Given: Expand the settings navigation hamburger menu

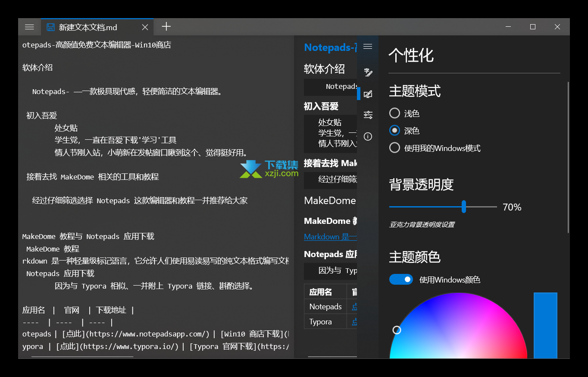Looking at the screenshot, I should [368, 47].
